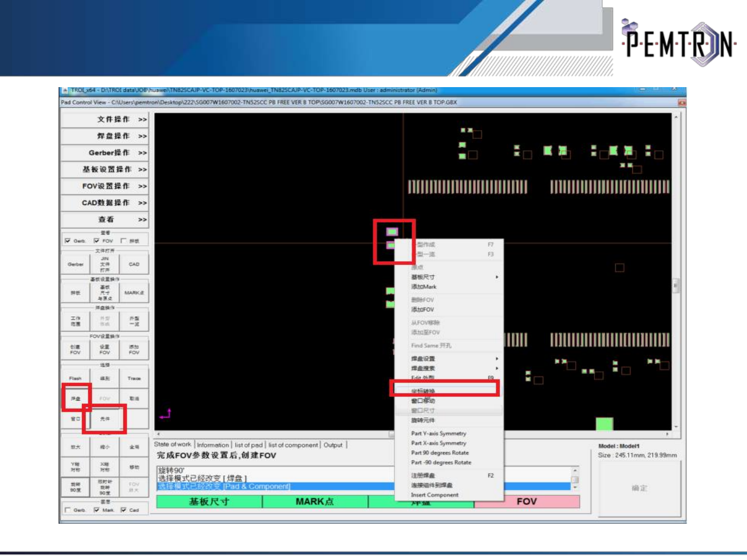
Task: Switch to the State of work tab
Action: click(x=173, y=444)
